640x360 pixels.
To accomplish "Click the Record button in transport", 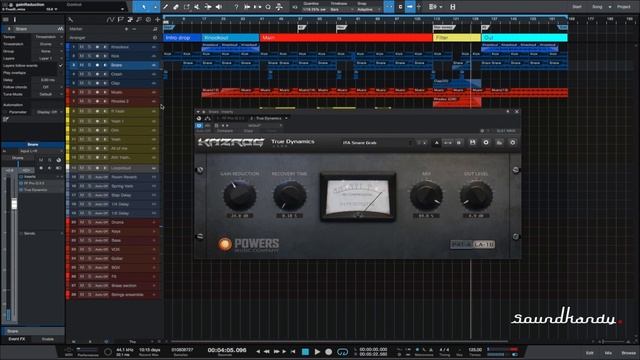I will [329, 351].
